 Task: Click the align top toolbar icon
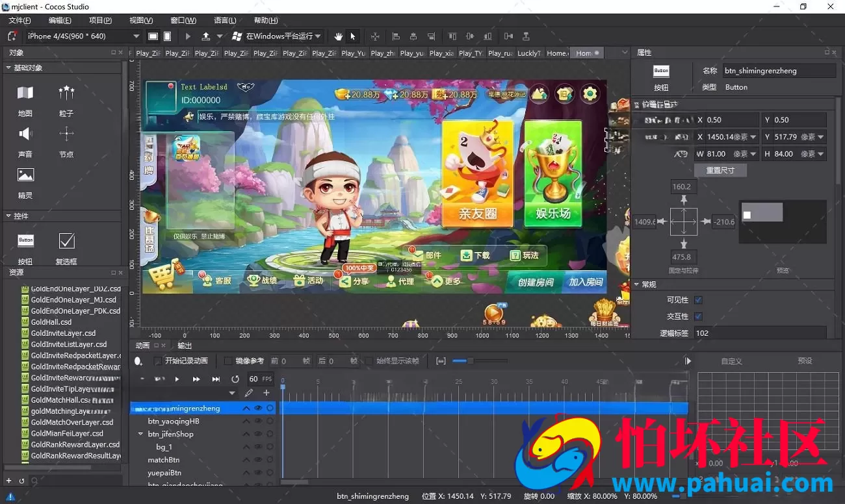click(x=453, y=36)
